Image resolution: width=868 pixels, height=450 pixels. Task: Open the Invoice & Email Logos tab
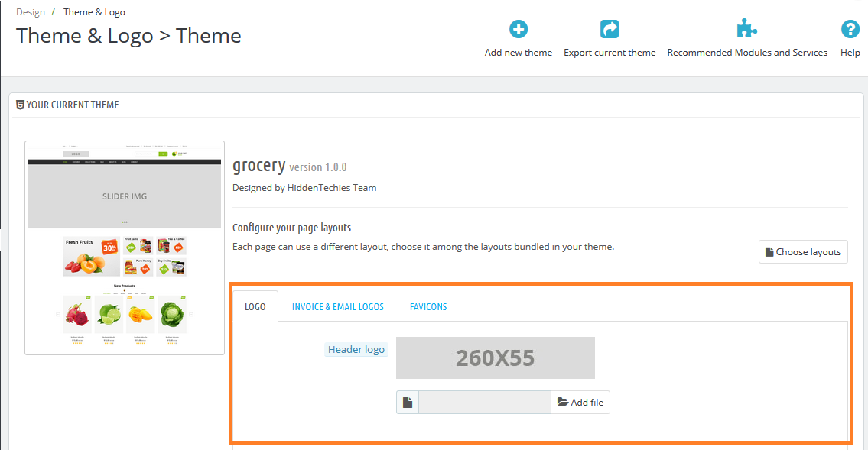tap(338, 306)
